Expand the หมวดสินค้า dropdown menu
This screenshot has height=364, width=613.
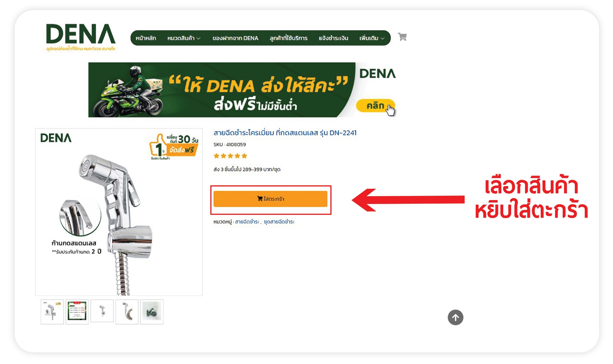tap(184, 38)
